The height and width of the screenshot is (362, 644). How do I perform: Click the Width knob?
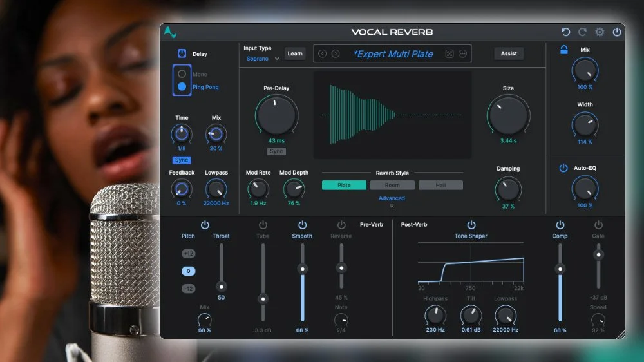(585, 125)
